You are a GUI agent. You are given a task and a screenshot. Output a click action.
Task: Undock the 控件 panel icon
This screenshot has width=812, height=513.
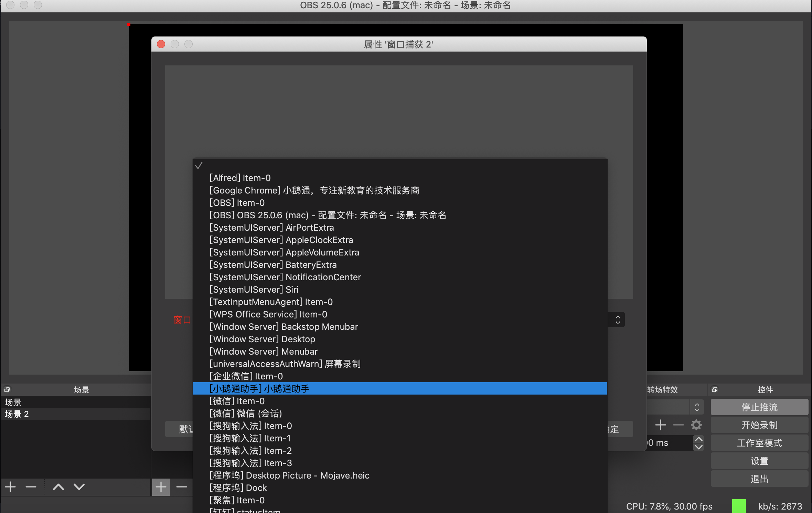point(714,389)
